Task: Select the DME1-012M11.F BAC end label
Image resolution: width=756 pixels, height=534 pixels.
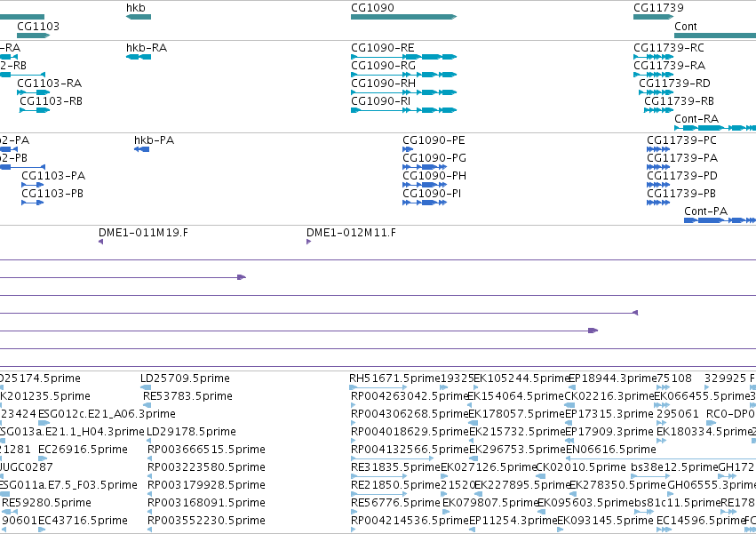Action: click(x=351, y=233)
